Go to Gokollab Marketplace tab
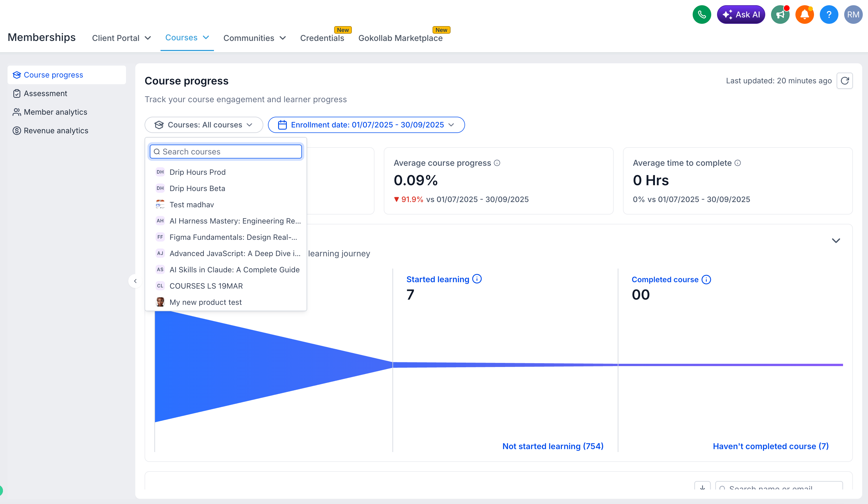 tap(400, 38)
